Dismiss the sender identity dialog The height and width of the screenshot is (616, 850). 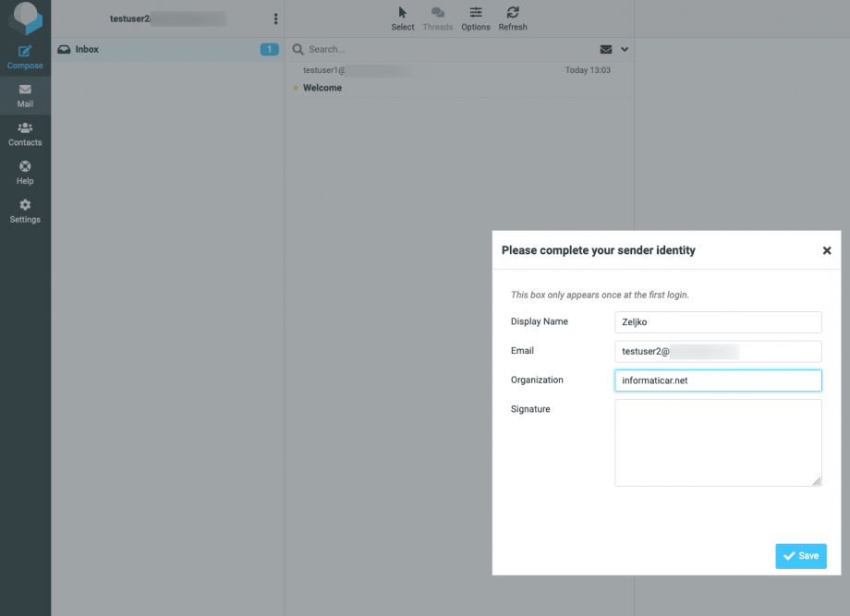(x=827, y=250)
